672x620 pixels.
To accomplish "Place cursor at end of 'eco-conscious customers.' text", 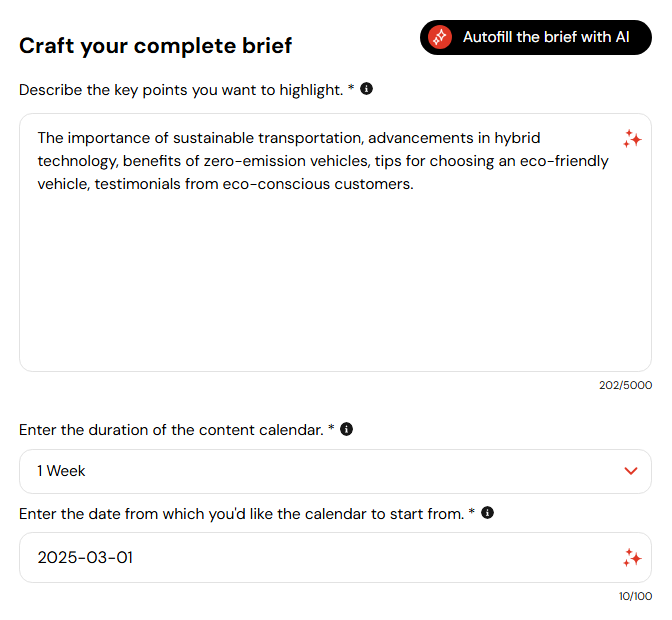I will pos(414,184).
